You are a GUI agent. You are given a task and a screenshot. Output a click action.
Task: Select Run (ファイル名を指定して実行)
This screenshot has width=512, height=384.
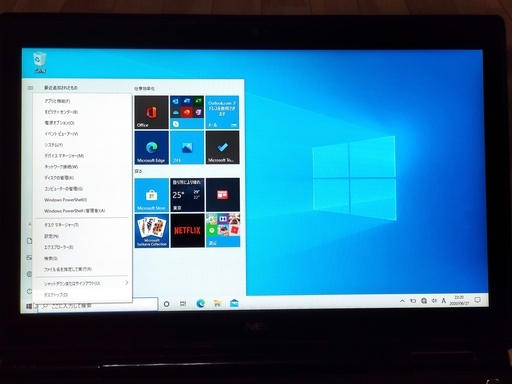click(82, 269)
